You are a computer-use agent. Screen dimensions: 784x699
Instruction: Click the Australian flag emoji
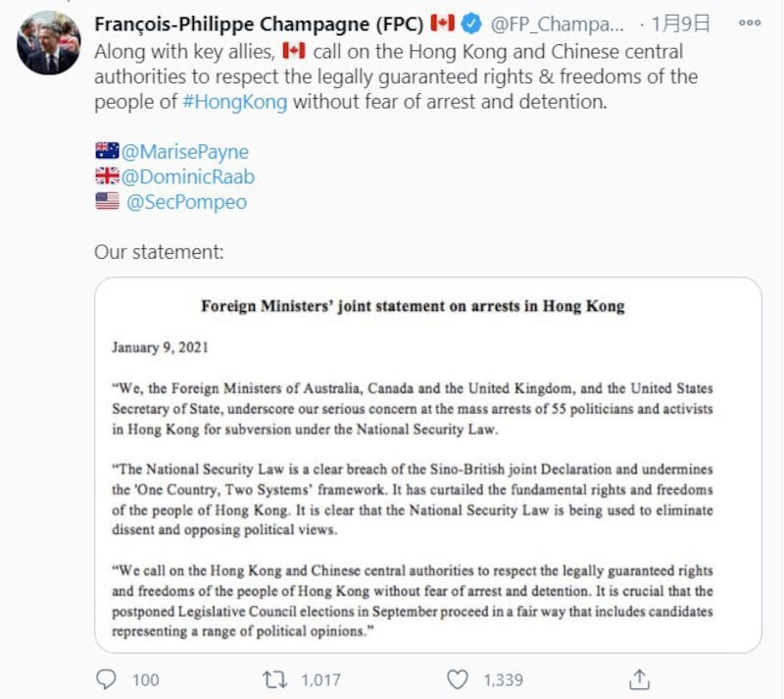coord(107,151)
